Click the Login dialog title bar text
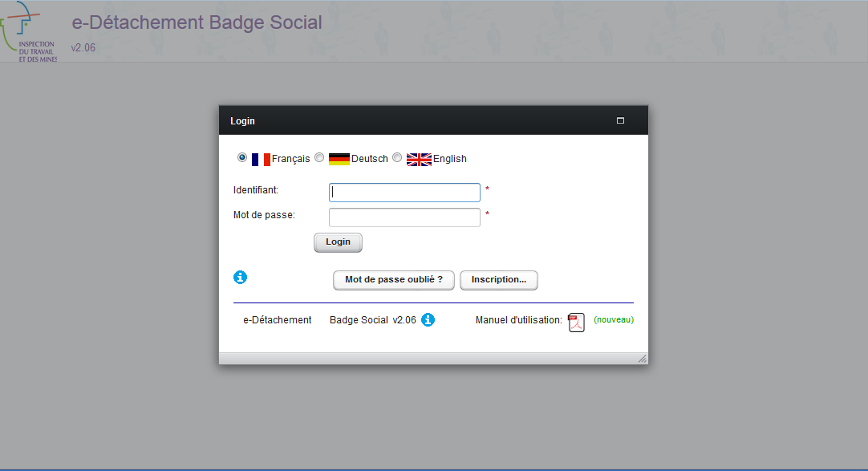868x471 pixels. [242, 120]
